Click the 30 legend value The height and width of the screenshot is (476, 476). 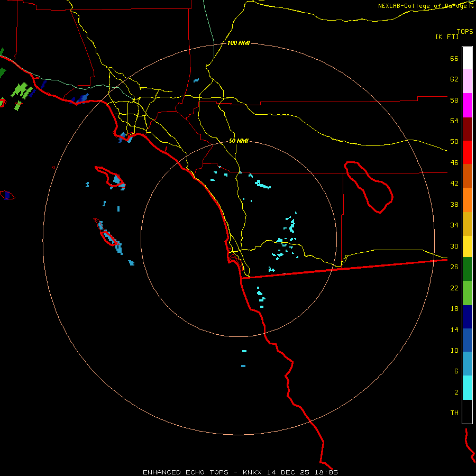coord(454,246)
